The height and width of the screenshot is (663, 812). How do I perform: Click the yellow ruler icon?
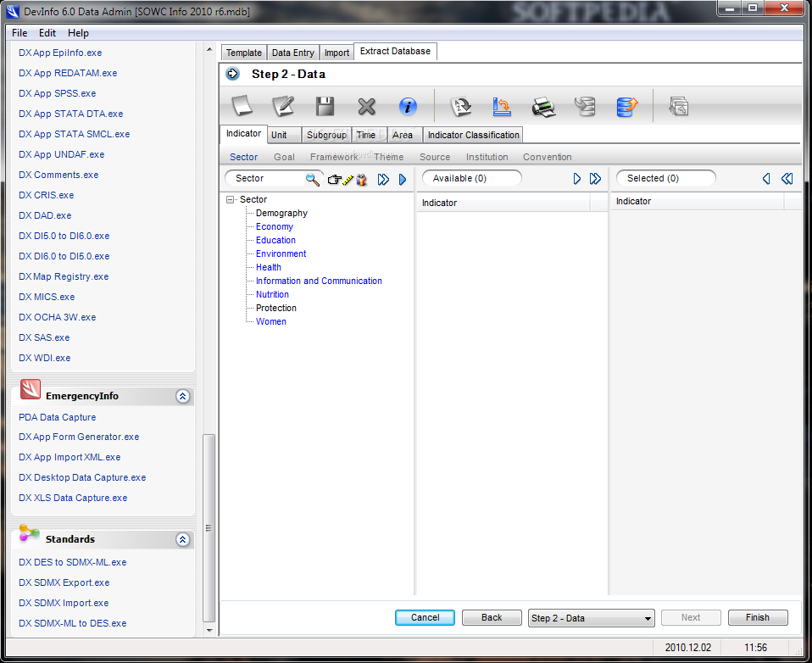(348, 180)
